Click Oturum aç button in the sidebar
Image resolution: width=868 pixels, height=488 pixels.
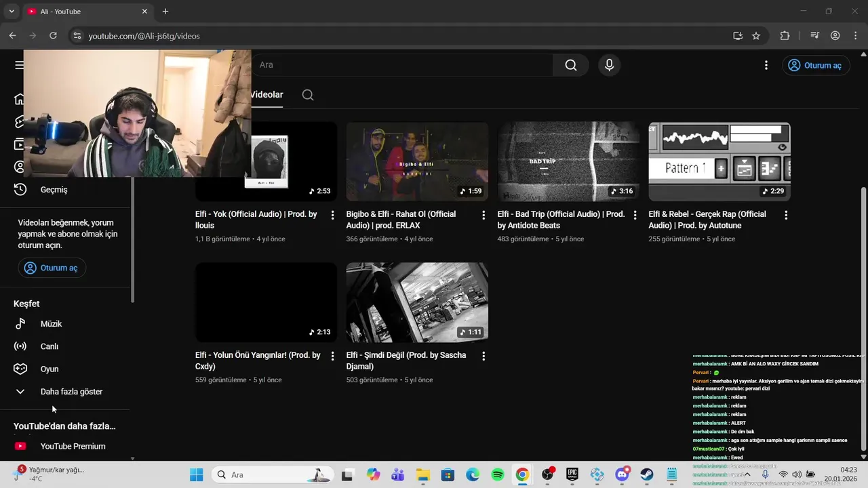[x=52, y=268]
